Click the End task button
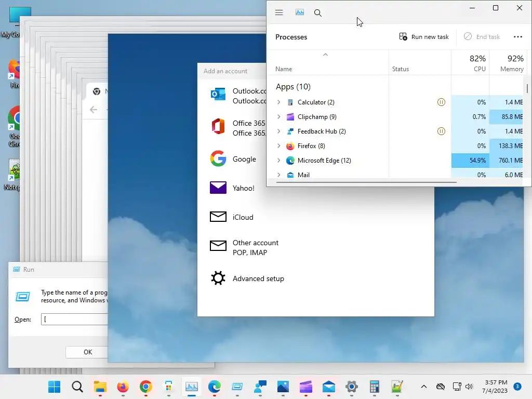This screenshot has height=399, width=532. tap(482, 37)
